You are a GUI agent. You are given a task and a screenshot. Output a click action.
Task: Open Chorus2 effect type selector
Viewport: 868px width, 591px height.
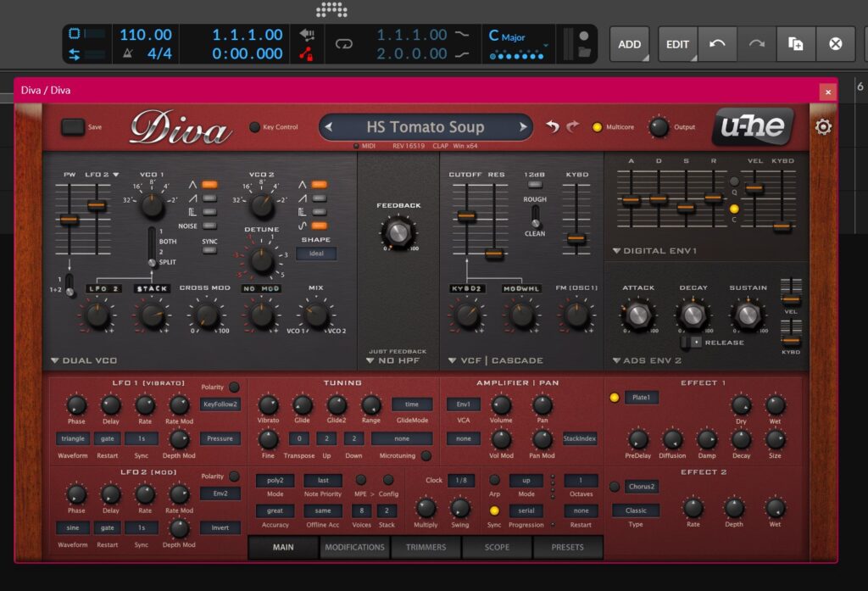(642, 487)
